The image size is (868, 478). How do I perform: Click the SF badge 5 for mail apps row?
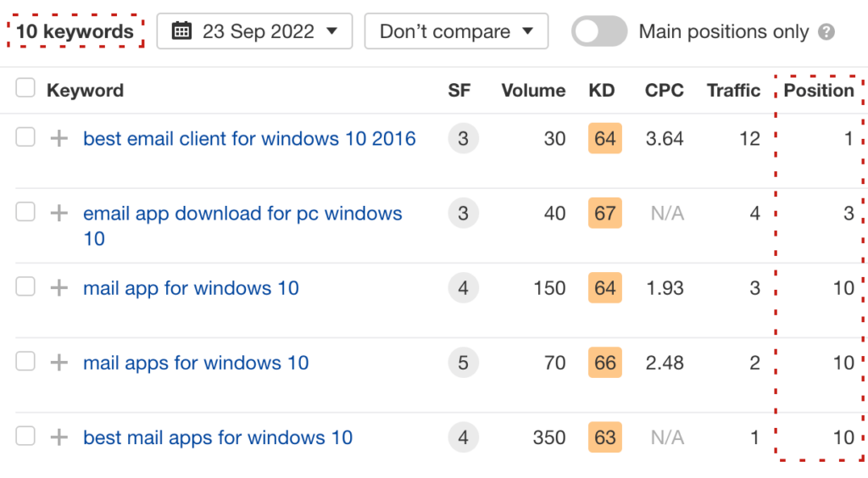463,364
